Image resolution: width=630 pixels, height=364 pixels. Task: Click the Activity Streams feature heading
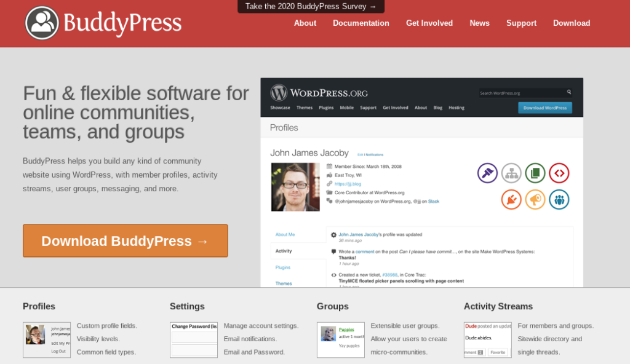click(x=498, y=306)
